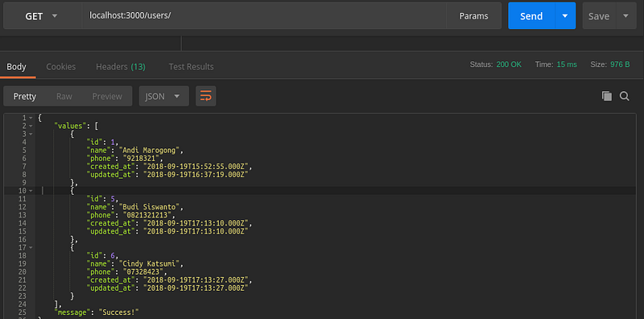Click the 15 ms response time
This screenshot has height=319, width=644.
click(567, 64)
